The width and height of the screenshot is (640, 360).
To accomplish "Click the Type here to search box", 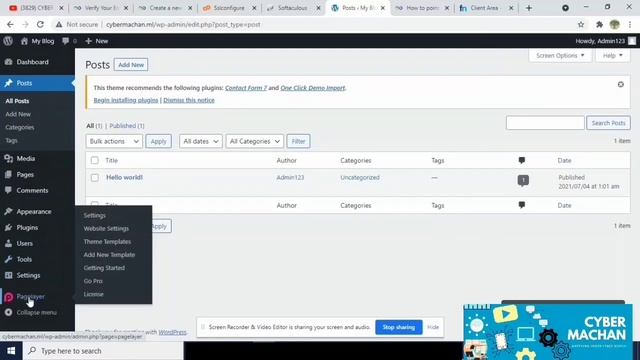I will coord(103,351).
